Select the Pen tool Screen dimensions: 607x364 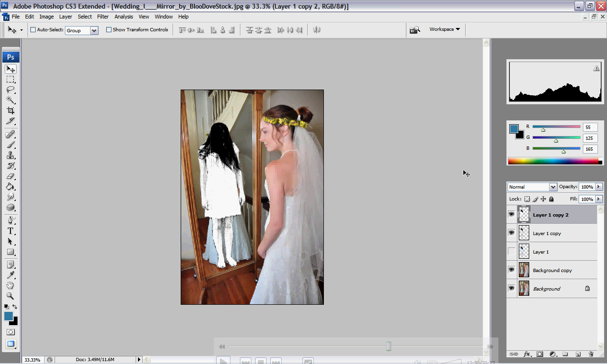[x=10, y=220]
